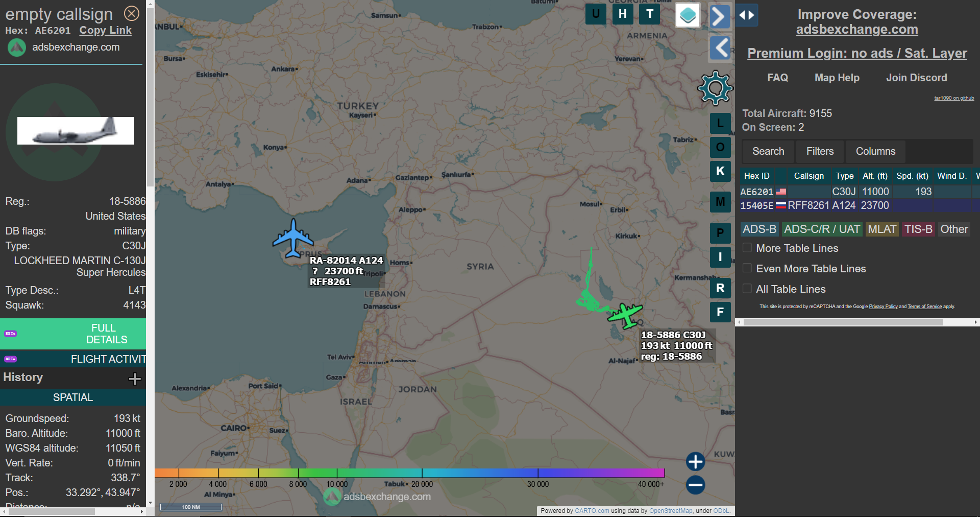This screenshot has width=980, height=517.
Task: Click the M map button
Action: pyautogui.click(x=720, y=202)
